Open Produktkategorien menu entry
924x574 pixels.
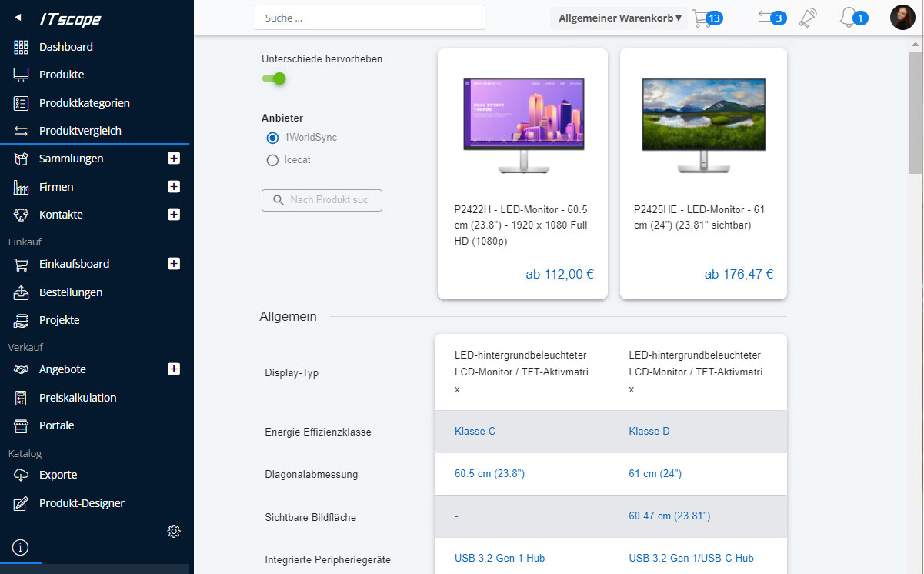85,103
